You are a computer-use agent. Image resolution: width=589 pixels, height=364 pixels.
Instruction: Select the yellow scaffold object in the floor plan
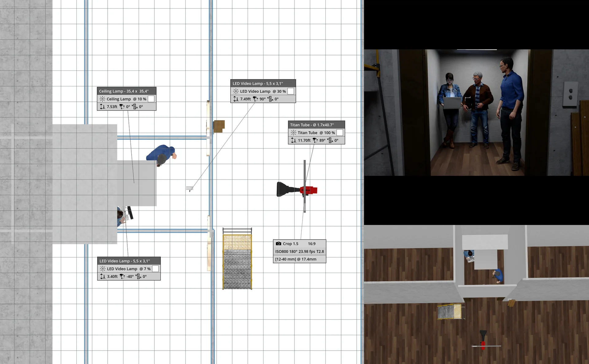[x=237, y=259]
